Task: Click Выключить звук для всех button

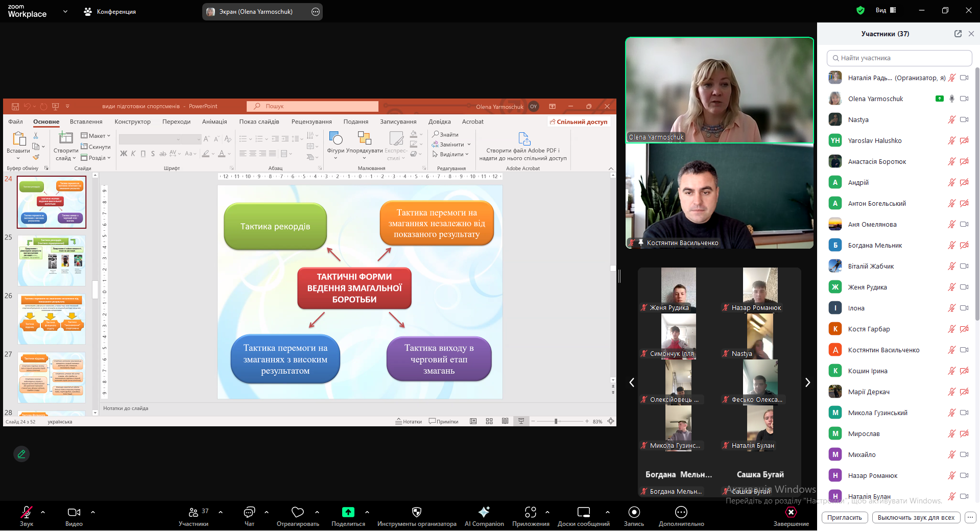Action: [916, 517]
